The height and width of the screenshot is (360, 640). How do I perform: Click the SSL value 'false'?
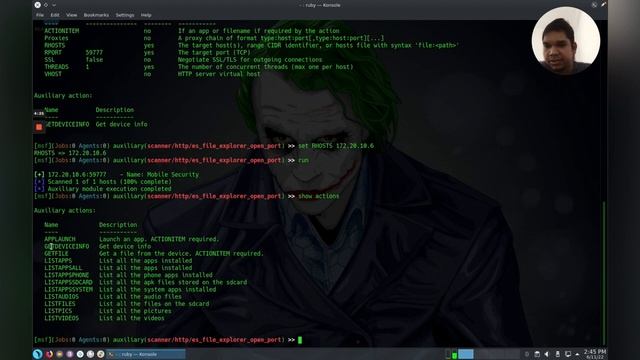(94, 60)
